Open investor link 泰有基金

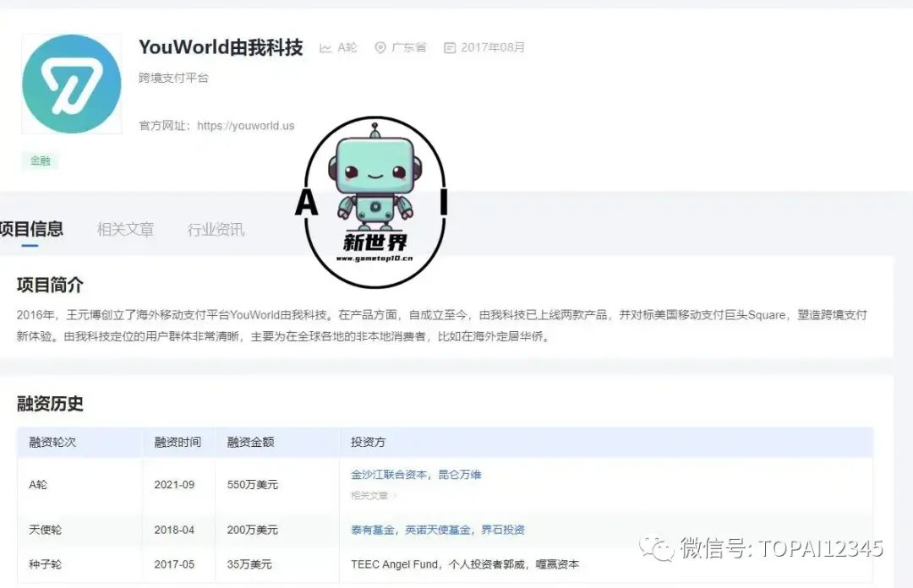pyautogui.click(x=373, y=530)
